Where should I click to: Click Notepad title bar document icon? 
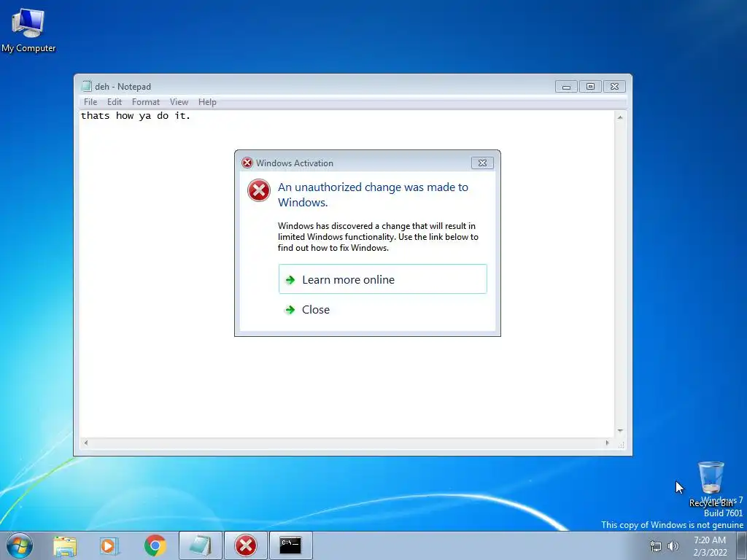pyautogui.click(x=86, y=86)
